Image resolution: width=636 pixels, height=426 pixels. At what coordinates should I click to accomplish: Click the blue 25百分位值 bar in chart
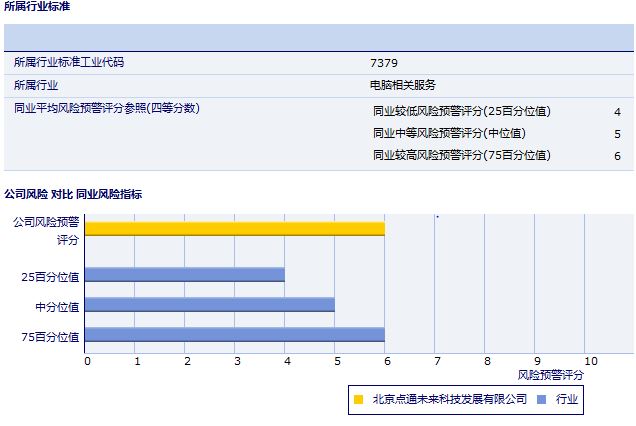click(x=185, y=274)
